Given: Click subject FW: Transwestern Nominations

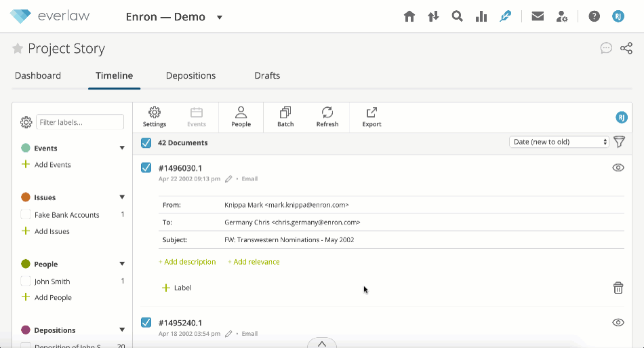Looking at the screenshot, I should [289, 240].
